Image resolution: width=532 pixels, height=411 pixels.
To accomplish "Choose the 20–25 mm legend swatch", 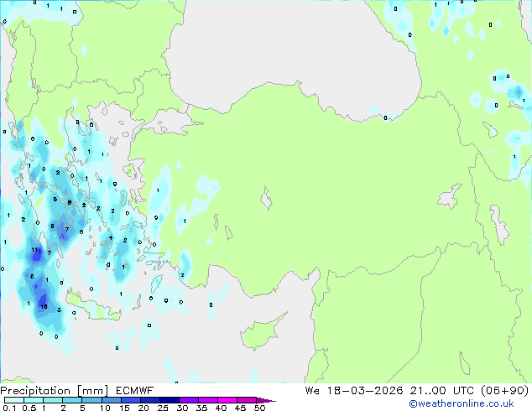I will click(x=150, y=400).
